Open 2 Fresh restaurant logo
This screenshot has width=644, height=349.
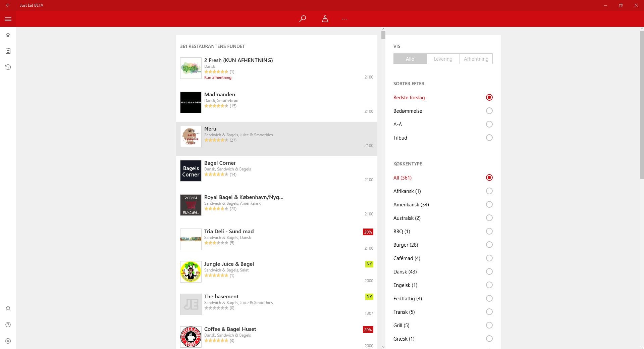click(x=191, y=68)
